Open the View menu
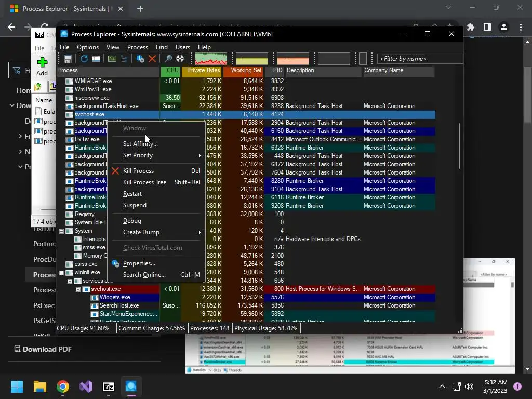Image resolution: width=532 pixels, height=399 pixels. click(x=113, y=47)
